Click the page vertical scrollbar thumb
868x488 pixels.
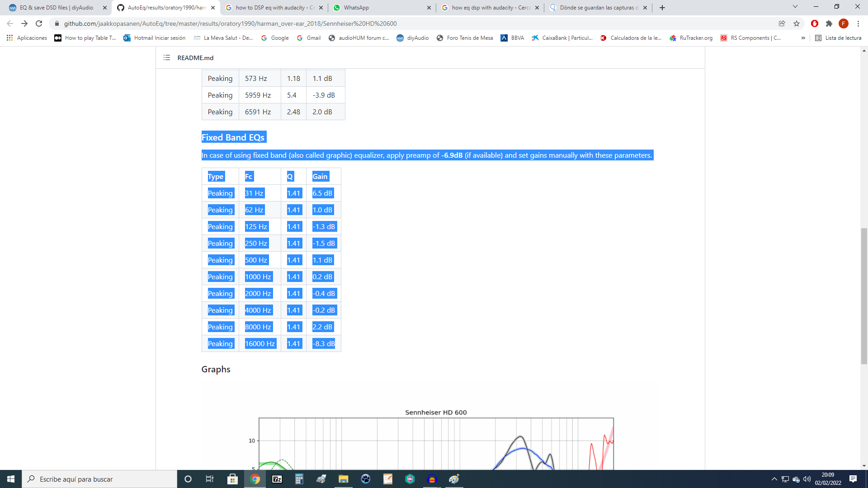click(x=864, y=296)
